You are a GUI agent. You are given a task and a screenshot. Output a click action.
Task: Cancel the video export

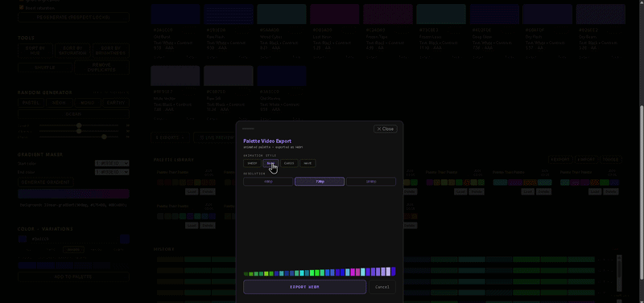382,287
